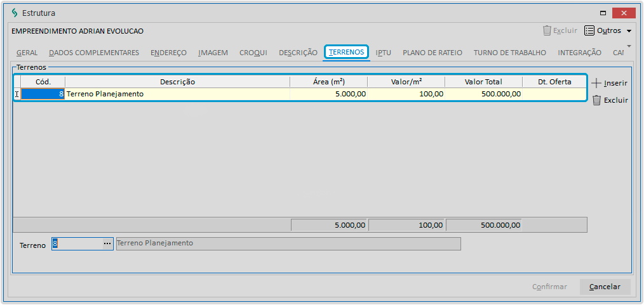Viewport: 644px width, 305px height.
Task: Switch to the CROQUI tab
Action: click(253, 53)
